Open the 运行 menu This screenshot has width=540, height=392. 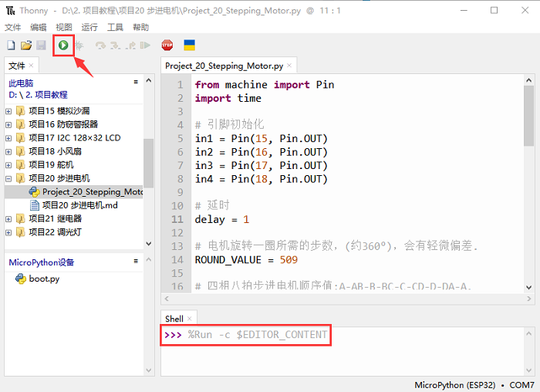coord(89,27)
